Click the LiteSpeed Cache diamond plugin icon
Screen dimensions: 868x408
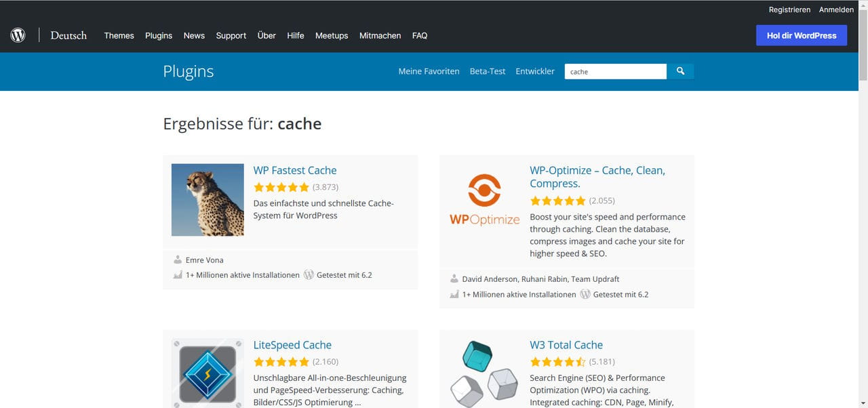coord(207,372)
